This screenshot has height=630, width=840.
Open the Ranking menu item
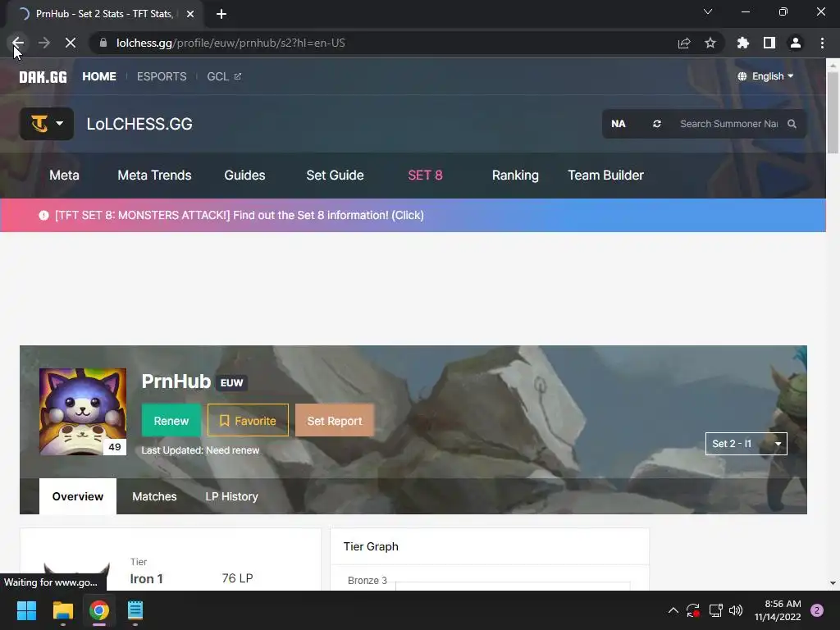[515, 176]
